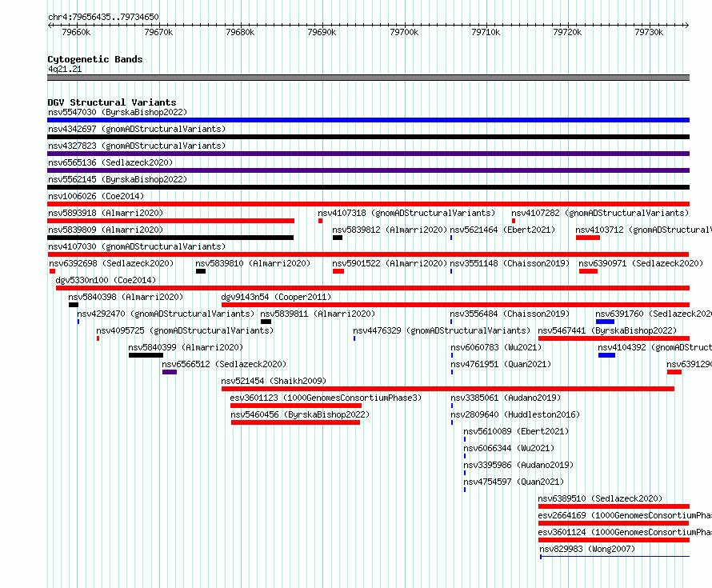Click nsv5839809 (Almarri2020) label

106,230
